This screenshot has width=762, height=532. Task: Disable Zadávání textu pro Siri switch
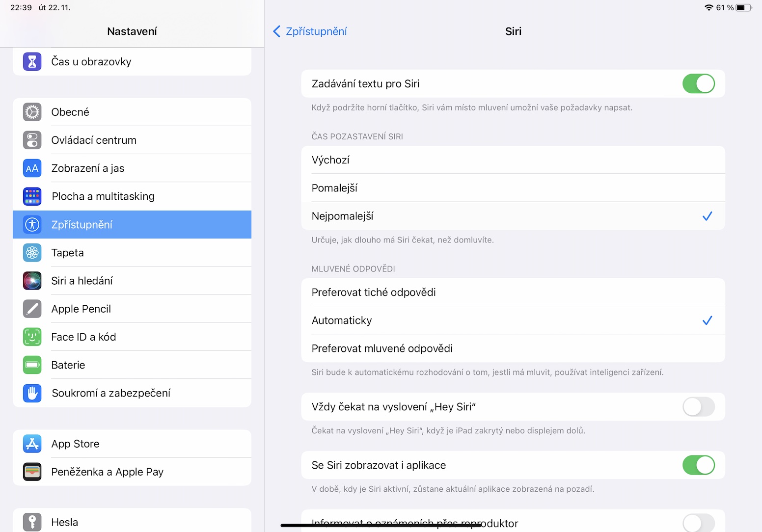(x=698, y=84)
